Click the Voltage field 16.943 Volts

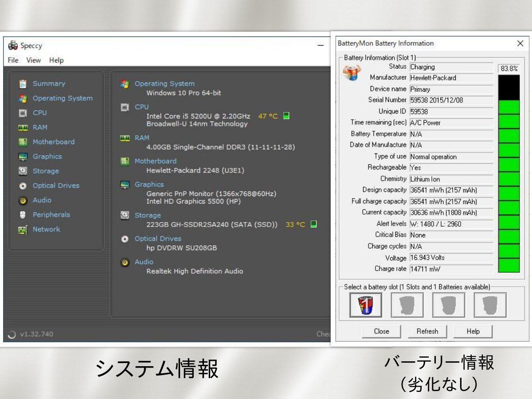click(x=451, y=258)
